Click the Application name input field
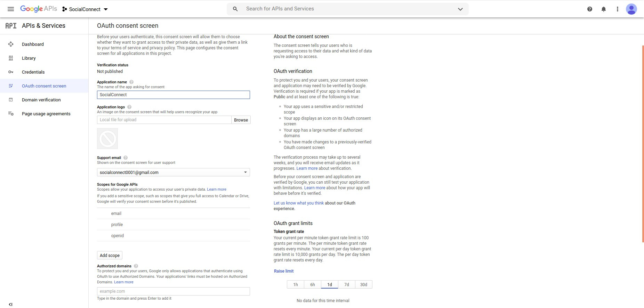644x308 pixels. [174, 95]
